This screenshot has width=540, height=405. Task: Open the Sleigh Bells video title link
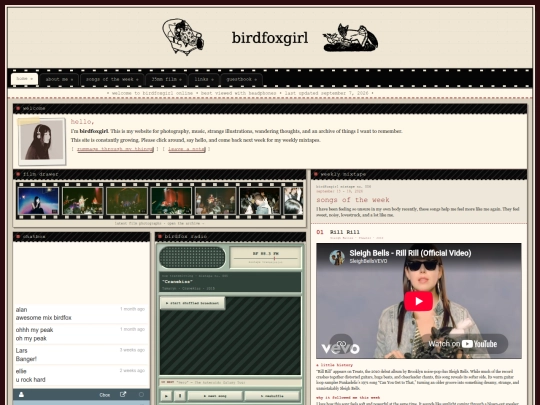click(410, 253)
